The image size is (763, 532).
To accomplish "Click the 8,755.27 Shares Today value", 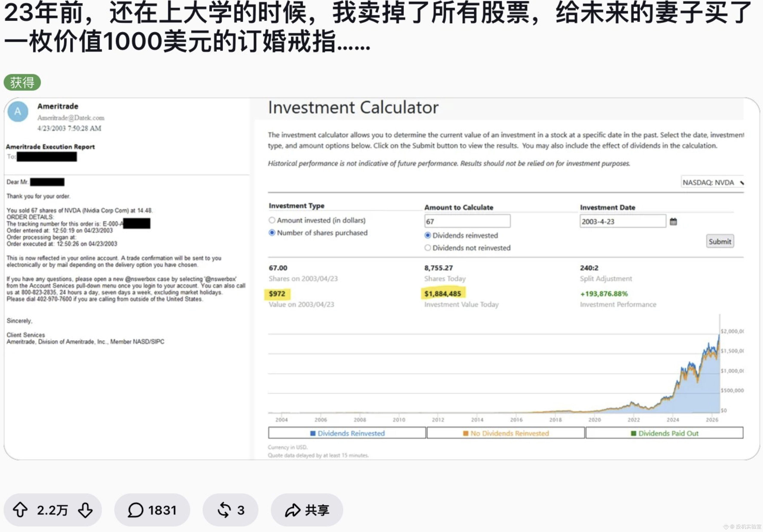I will coord(438,268).
